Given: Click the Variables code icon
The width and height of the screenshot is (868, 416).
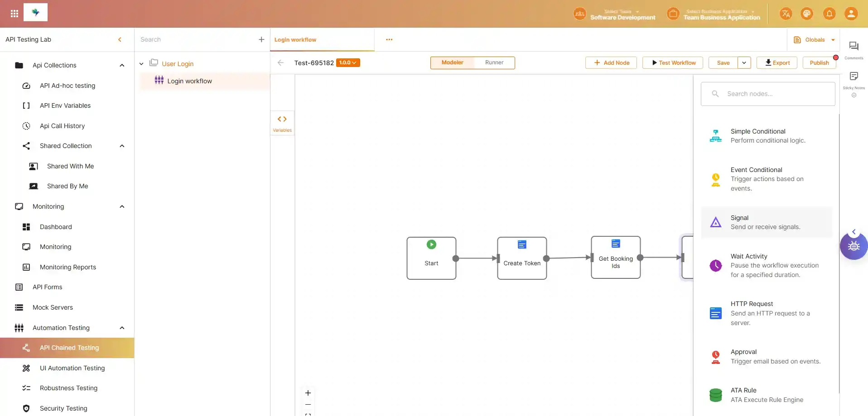Looking at the screenshot, I should click(x=282, y=120).
